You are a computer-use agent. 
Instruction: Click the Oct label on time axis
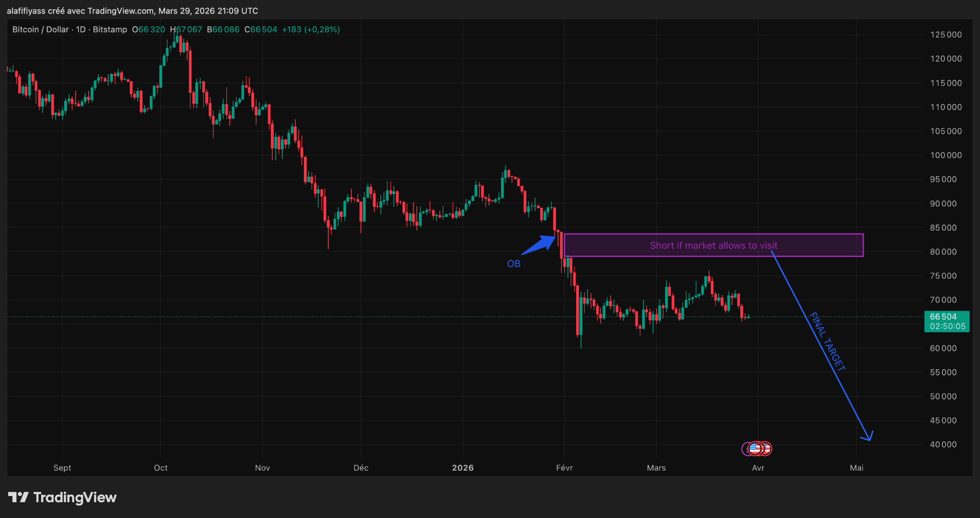tap(161, 468)
